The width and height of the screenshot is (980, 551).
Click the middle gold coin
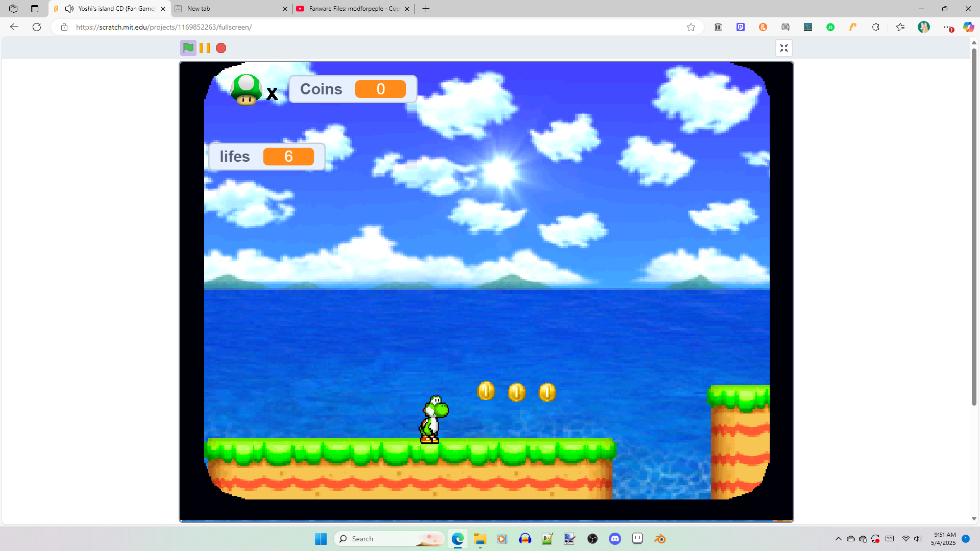pos(517,392)
